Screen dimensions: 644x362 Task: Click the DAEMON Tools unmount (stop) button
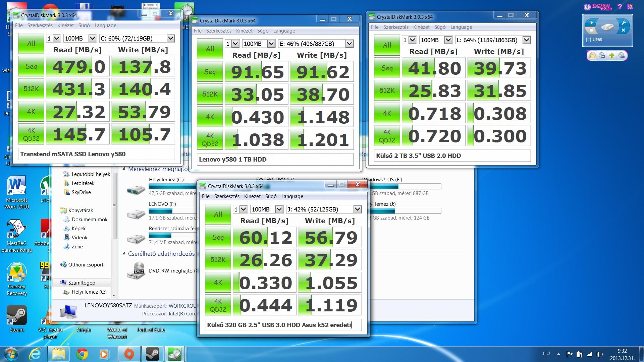coord(591,31)
